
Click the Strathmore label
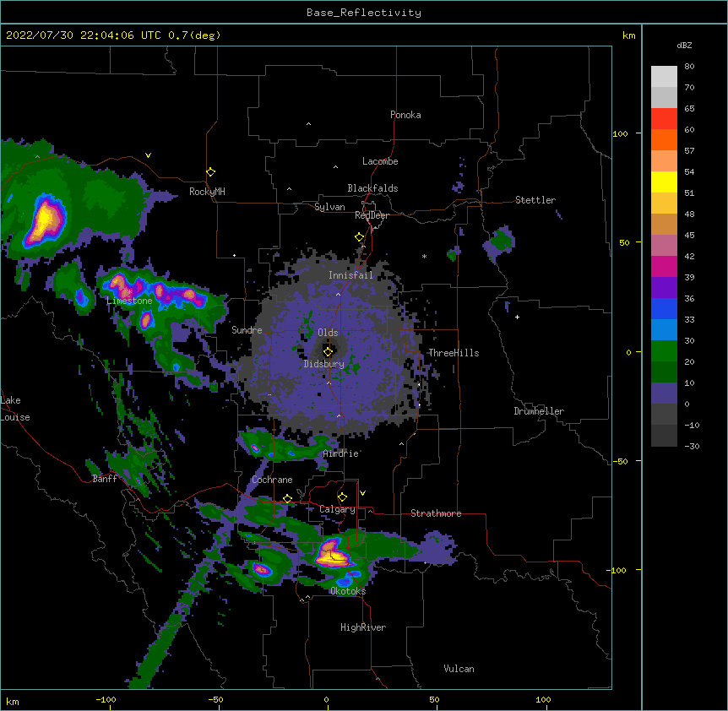tap(436, 513)
